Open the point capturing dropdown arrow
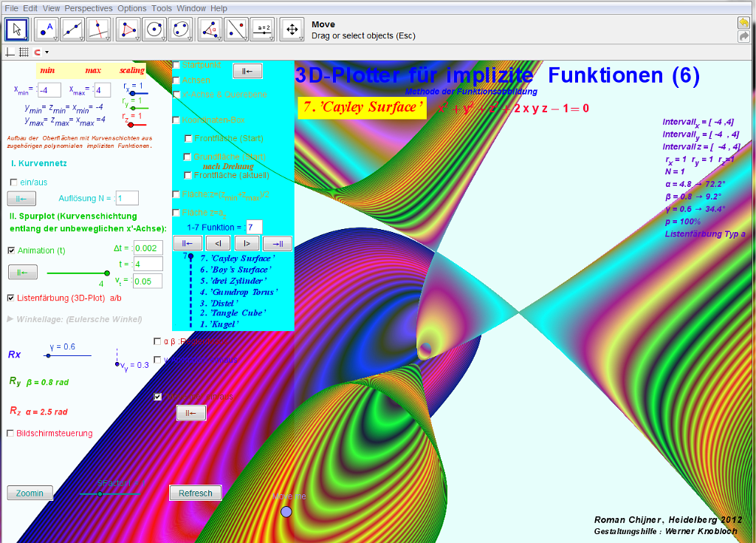Viewport: 756px width, 543px height. point(47,52)
